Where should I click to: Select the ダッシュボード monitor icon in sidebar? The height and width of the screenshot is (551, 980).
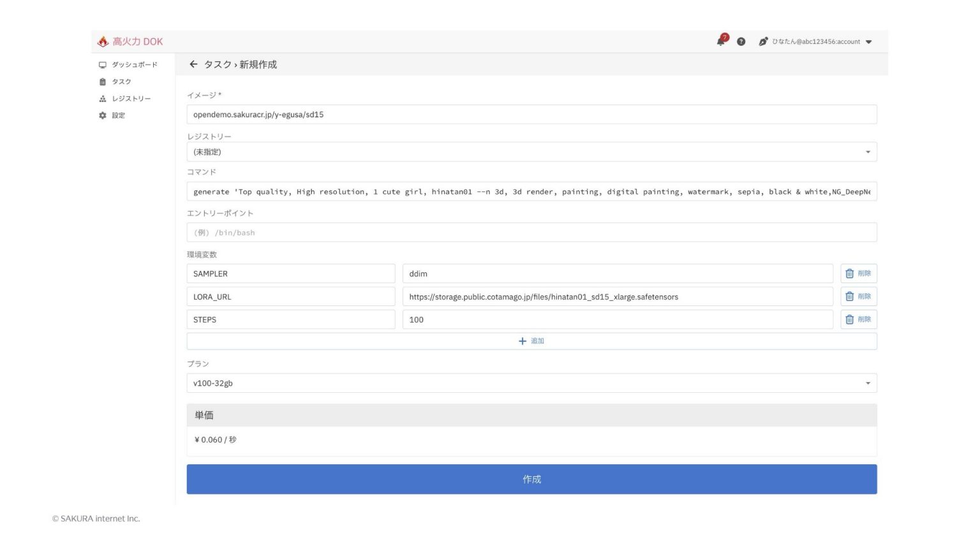tap(103, 64)
